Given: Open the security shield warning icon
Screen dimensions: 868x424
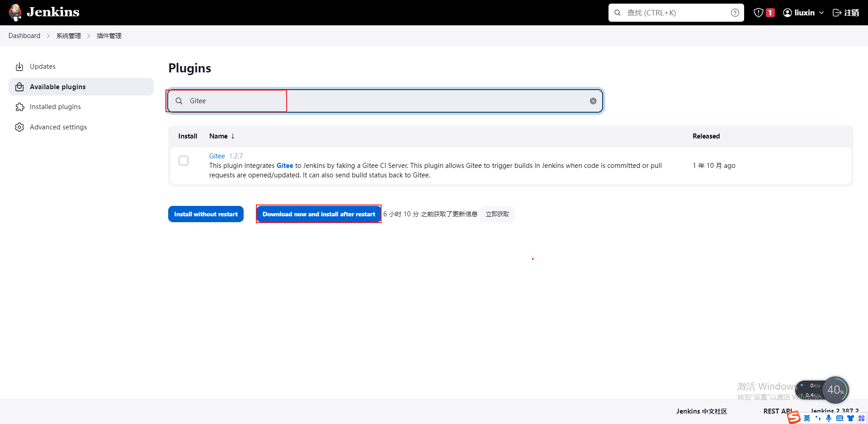Looking at the screenshot, I should tap(759, 13).
